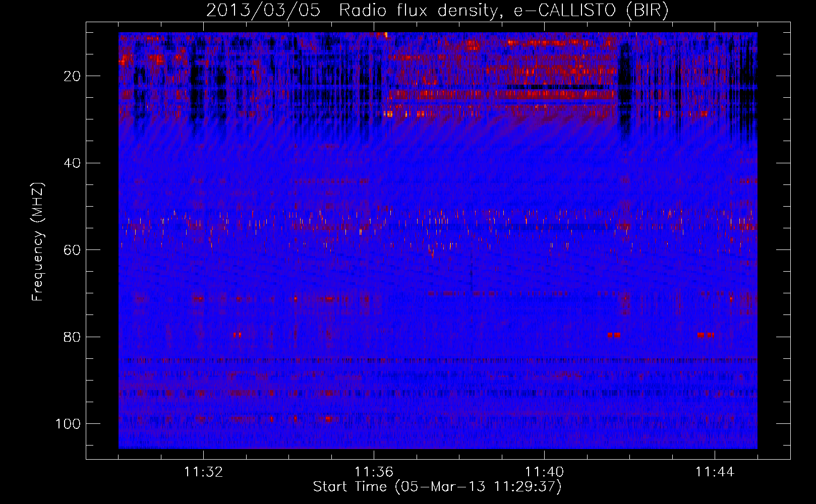Select the 60 MHz frequency tick label

[72, 250]
